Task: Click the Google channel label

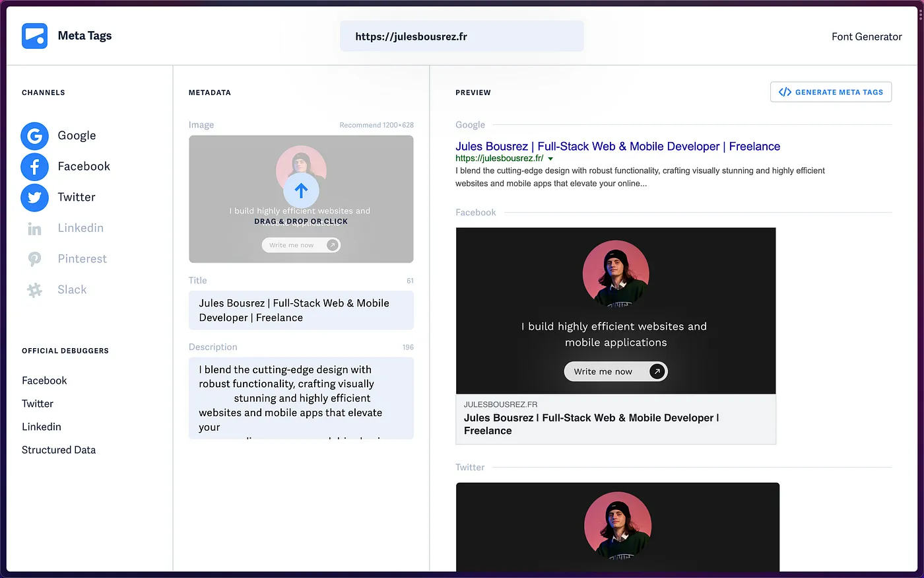Action: [x=77, y=135]
